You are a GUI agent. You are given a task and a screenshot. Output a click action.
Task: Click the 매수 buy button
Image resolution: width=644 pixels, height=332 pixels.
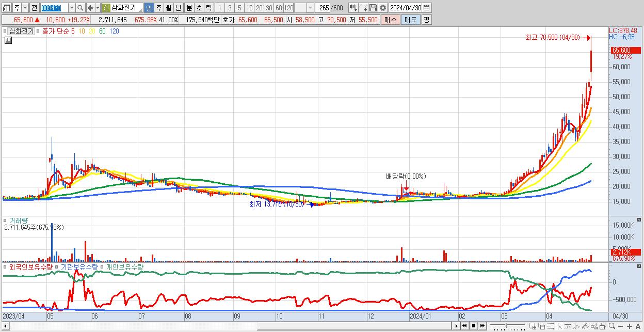tap(391, 20)
